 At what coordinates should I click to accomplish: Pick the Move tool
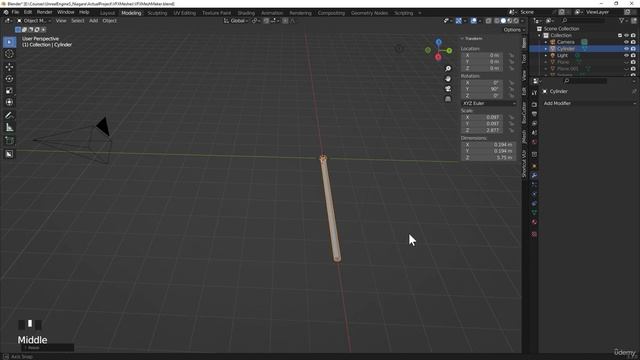(9, 67)
